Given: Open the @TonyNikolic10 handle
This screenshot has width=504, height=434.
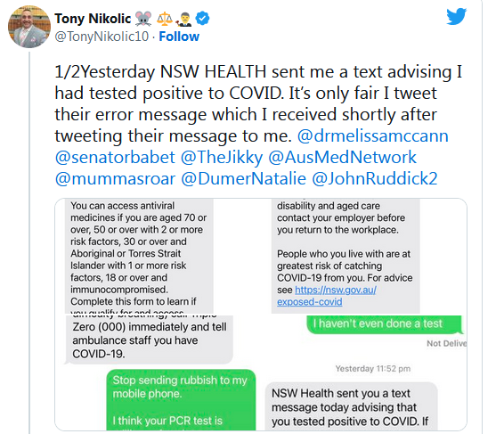Looking at the screenshot, I should (102, 37).
